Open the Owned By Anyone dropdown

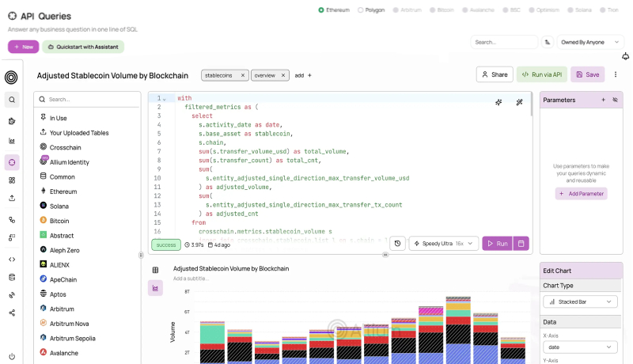coord(587,42)
